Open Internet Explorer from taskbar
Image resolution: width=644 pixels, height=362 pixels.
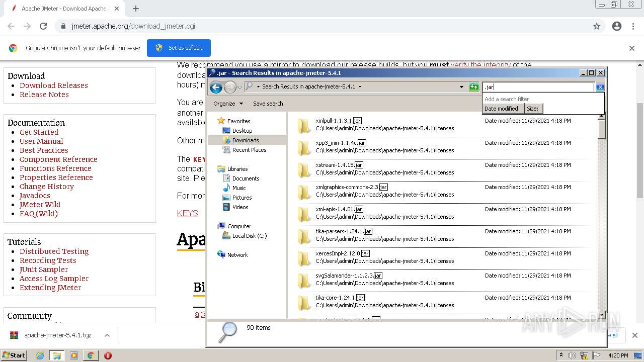40,355
